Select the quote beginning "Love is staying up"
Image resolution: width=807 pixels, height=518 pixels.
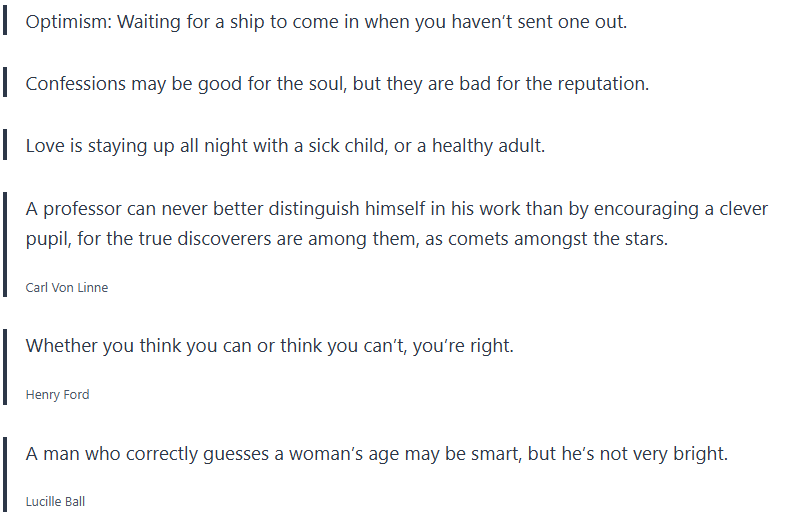(285, 145)
